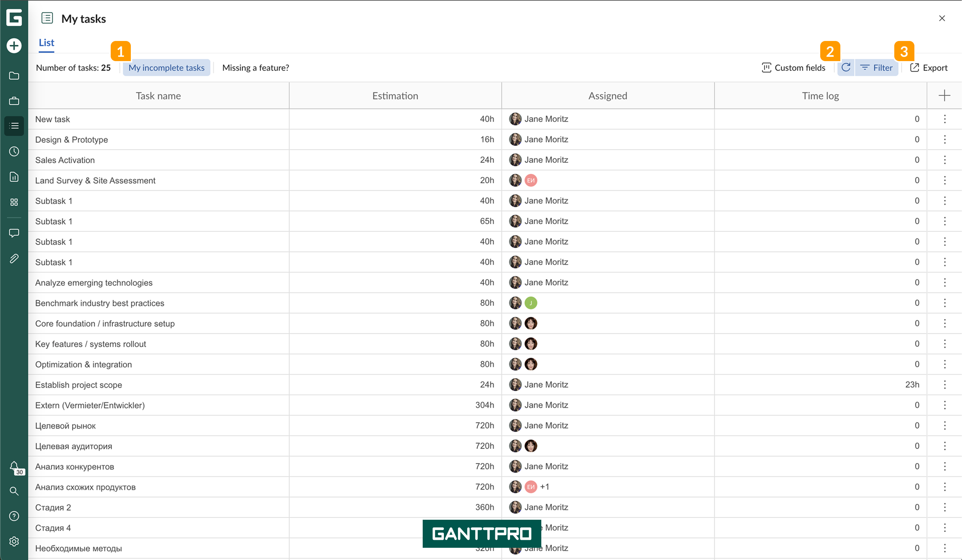
Task: Open the Стадия 4 task
Action: click(53, 528)
